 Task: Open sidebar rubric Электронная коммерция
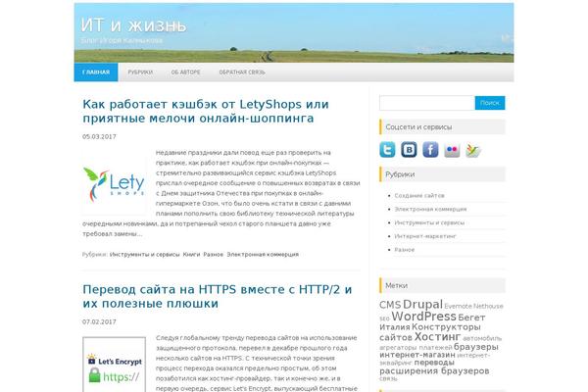coord(430,209)
